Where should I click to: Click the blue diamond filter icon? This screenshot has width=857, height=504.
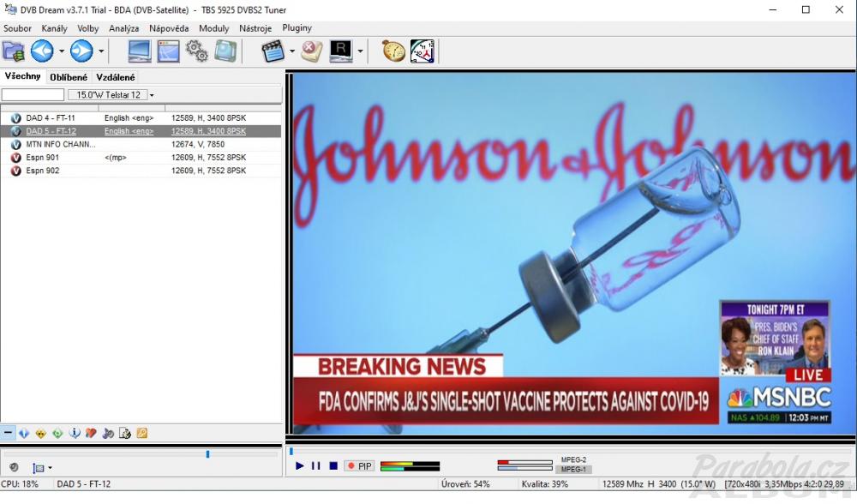point(23,434)
